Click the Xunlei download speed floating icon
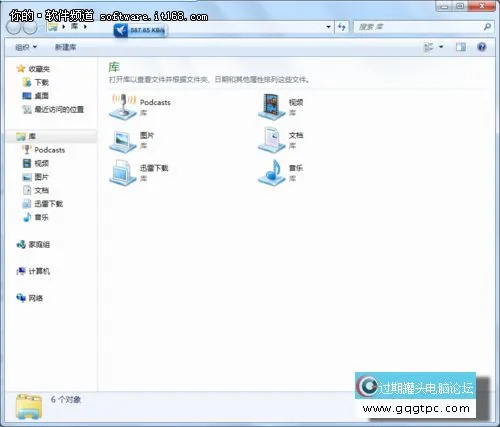 pyautogui.click(x=120, y=31)
